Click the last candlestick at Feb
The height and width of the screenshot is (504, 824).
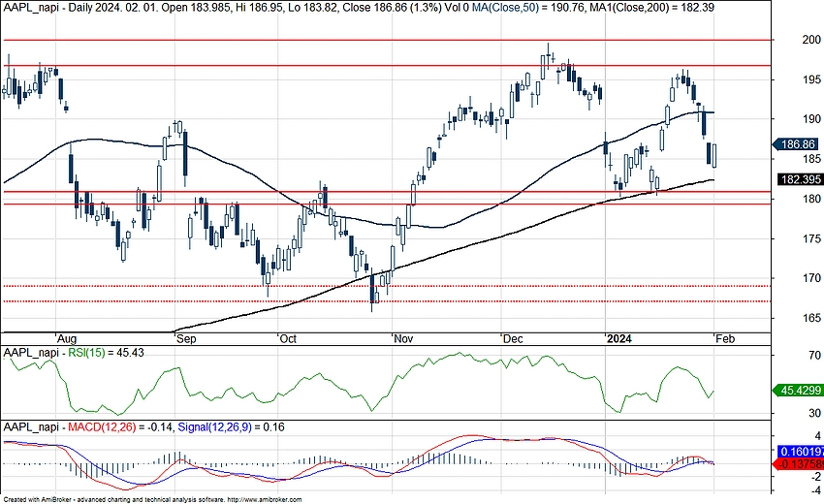pyautogui.click(x=714, y=156)
